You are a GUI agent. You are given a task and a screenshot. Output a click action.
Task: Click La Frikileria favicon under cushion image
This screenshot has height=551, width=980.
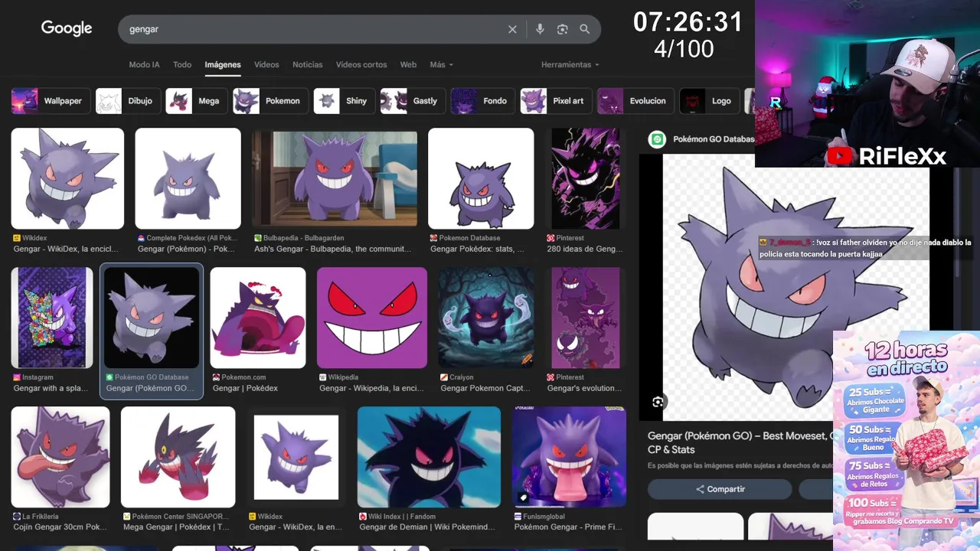(17, 517)
